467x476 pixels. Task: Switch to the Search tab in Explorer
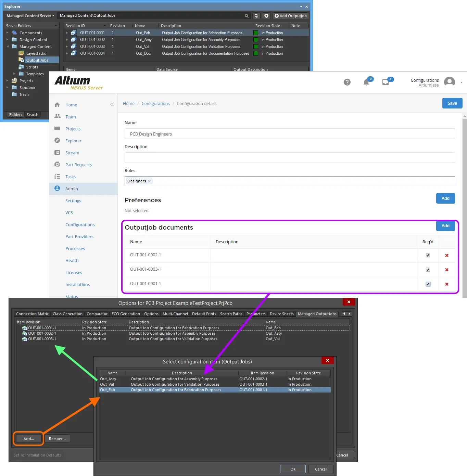33,115
